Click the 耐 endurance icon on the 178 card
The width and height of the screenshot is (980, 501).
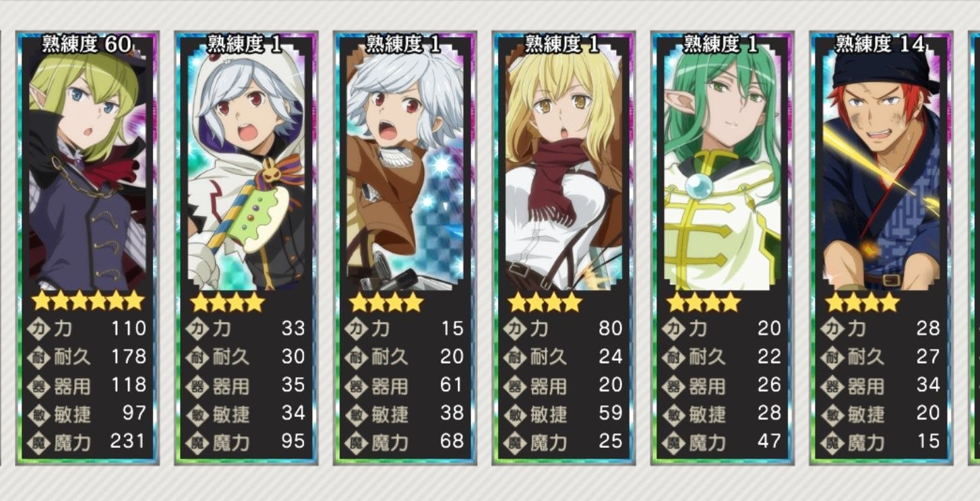click(39, 357)
